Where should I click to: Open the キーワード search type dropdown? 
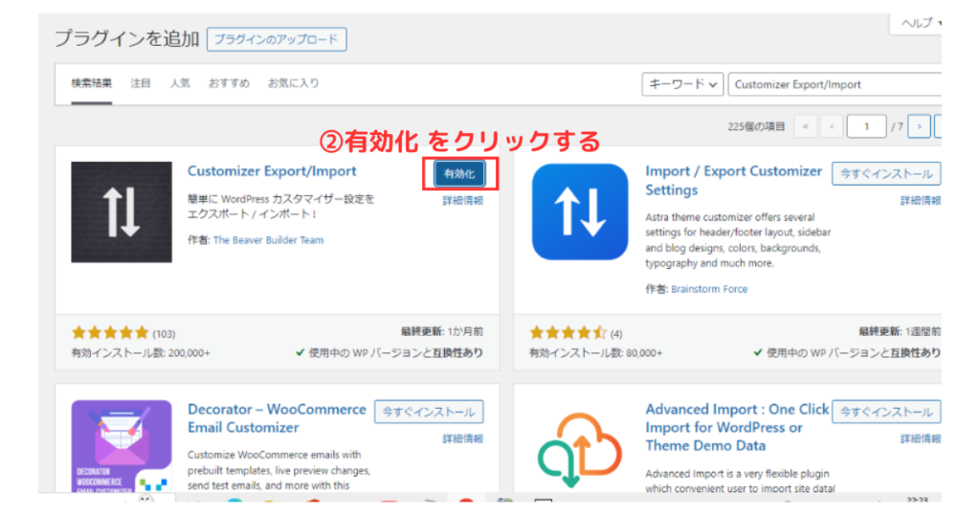click(x=682, y=84)
